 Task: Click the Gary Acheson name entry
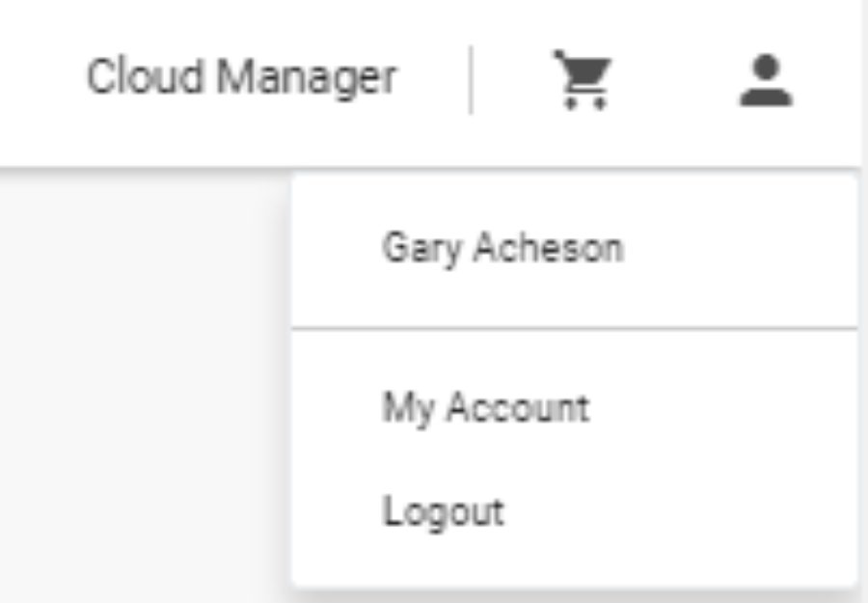[503, 248]
